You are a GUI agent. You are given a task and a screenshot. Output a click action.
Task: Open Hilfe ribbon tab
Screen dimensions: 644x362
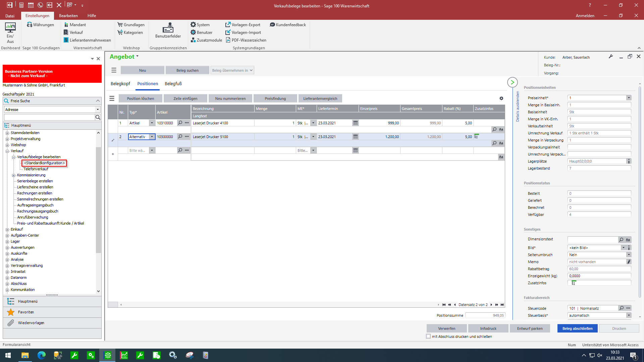tap(92, 16)
